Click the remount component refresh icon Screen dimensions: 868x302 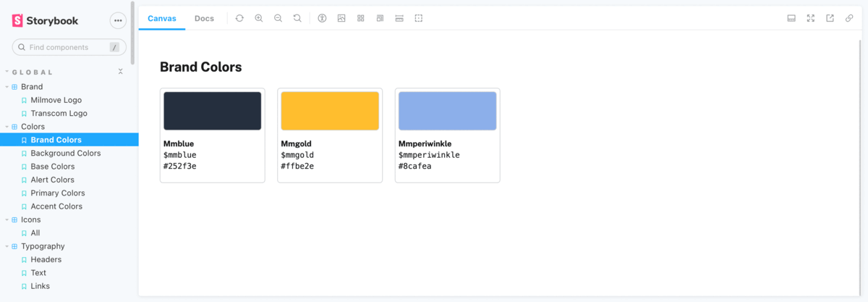coord(239,18)
